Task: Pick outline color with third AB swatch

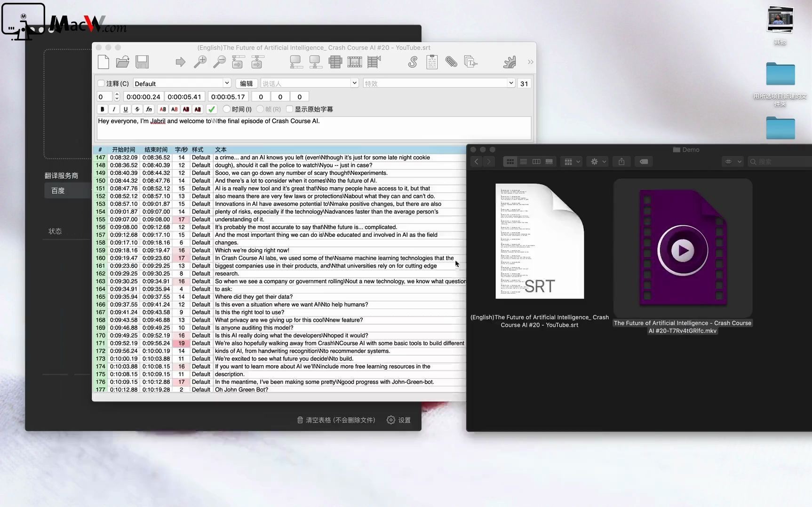Action: click(x=186, y=109)
